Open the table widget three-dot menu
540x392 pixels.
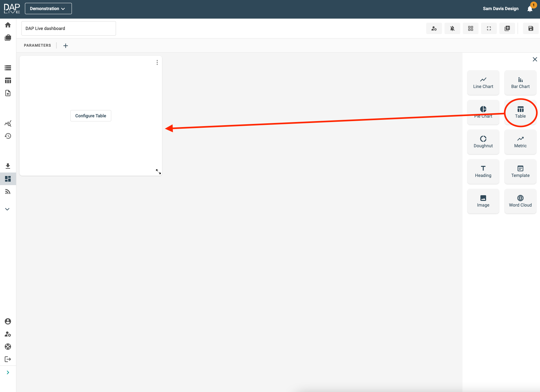[157, 62]
